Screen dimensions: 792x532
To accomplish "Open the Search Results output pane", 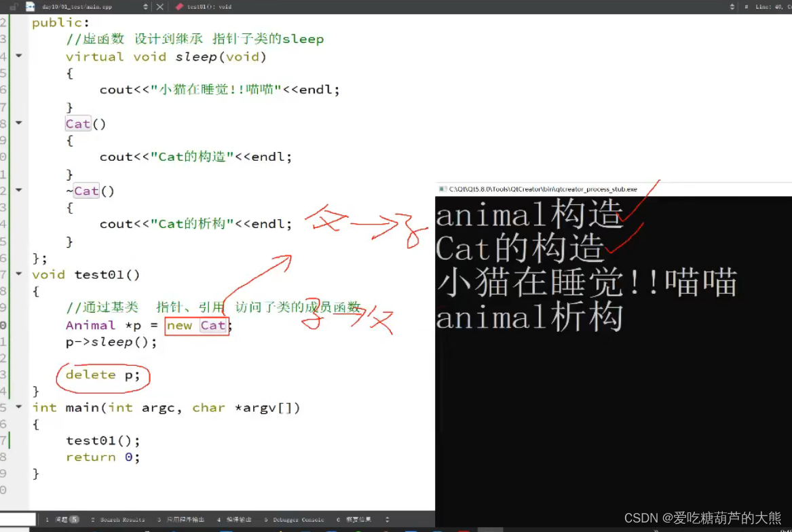I will pyautogui.click(x=118, y=519).
